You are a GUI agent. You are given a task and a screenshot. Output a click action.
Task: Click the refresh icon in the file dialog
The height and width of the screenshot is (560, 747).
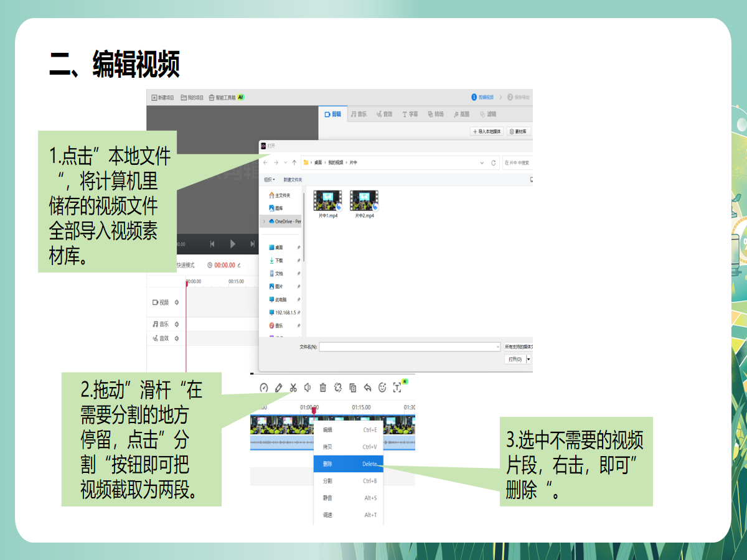pyautogui.click(x=494, y=163)
